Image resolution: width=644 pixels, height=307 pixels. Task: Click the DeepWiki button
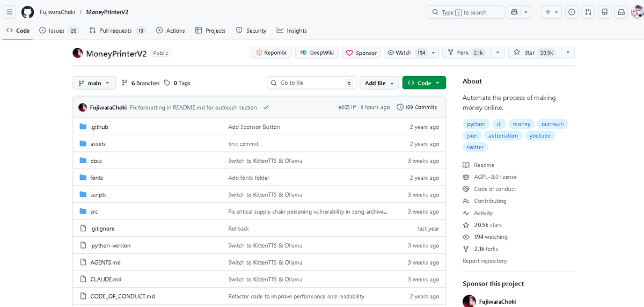(317, 53)
